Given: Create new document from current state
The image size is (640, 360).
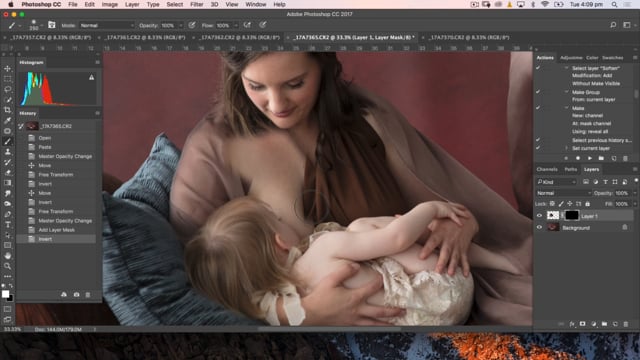Looking at the screenshot, I should click(x=64, y=294).
